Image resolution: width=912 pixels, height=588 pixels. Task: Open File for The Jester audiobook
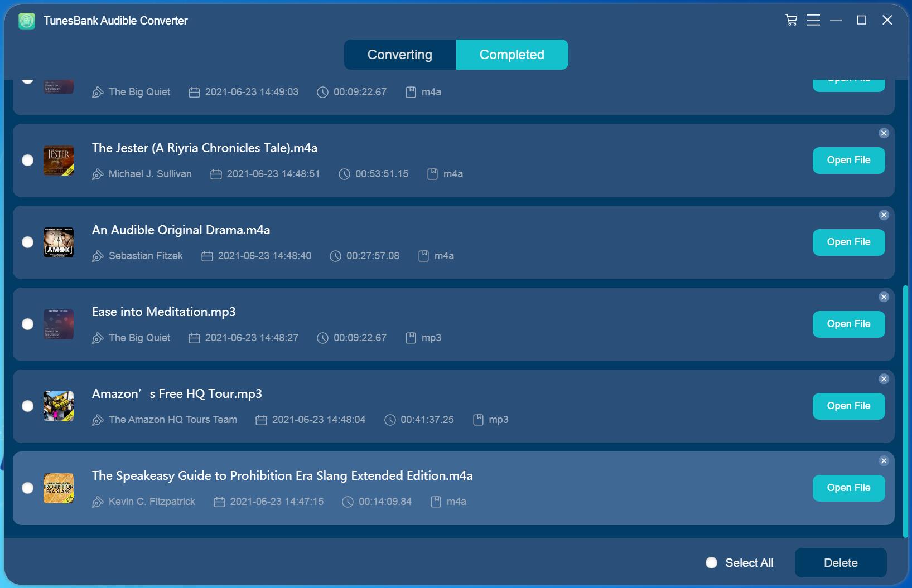[x=848, y=161]
